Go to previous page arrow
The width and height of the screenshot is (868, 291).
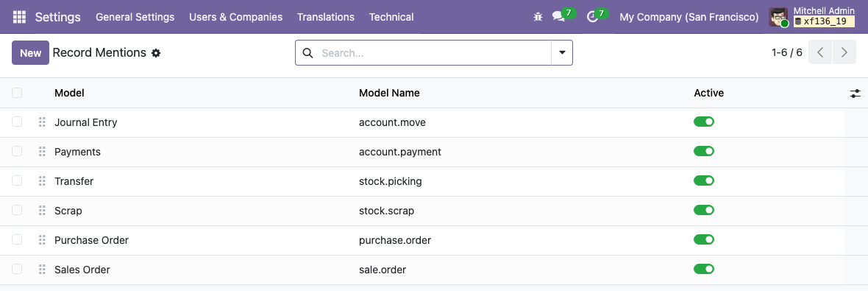(x=820, y=52)
